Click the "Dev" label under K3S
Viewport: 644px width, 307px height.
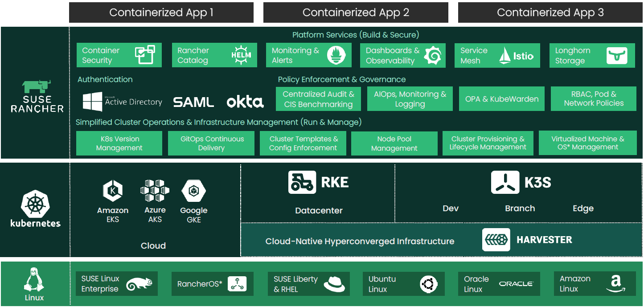click(451, 209)
